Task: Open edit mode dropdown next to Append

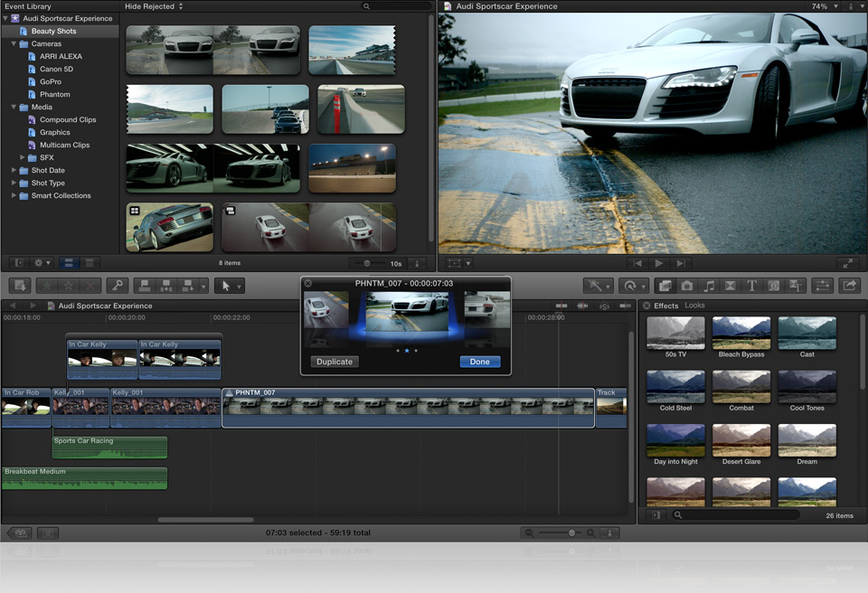Action: [x=203, y=286]
